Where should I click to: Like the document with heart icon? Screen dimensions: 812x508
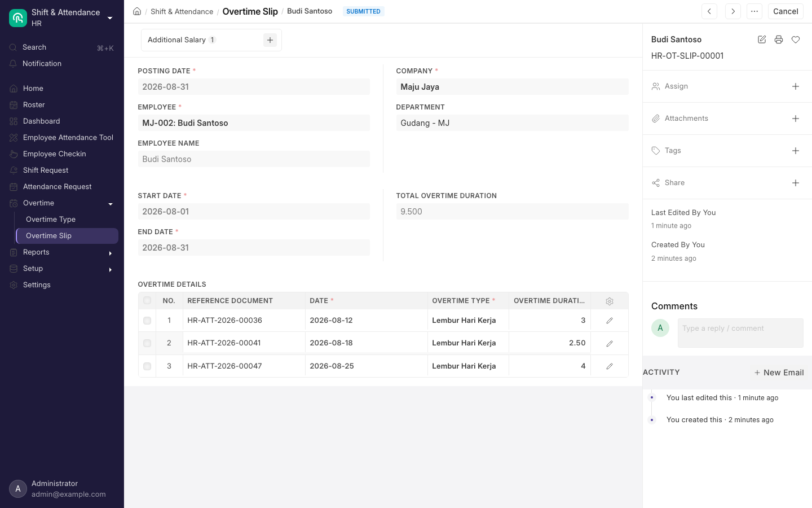[796, 40]
